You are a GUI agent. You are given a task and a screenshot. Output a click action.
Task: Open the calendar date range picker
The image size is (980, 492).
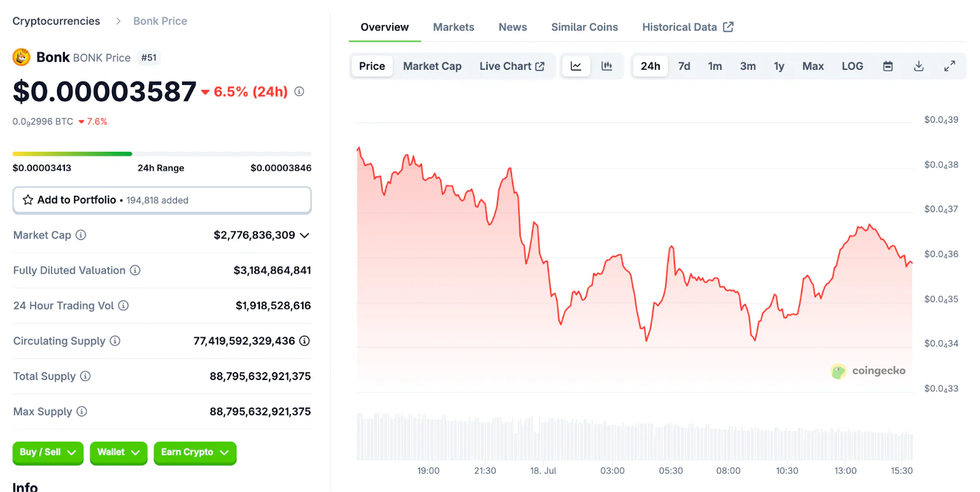click(888, 66)
